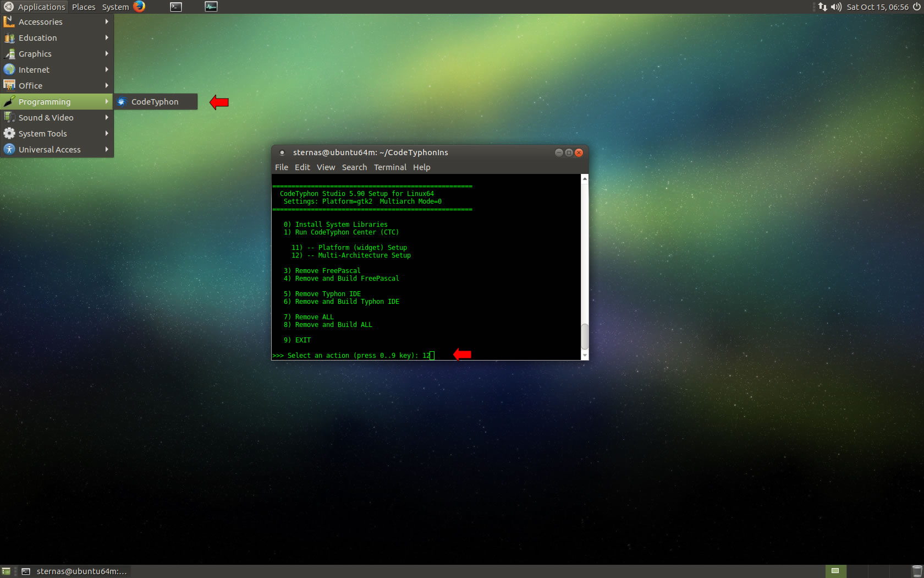924x578 pixels.
Task: Click the network connection indicator icon
Action: (822, 7)
